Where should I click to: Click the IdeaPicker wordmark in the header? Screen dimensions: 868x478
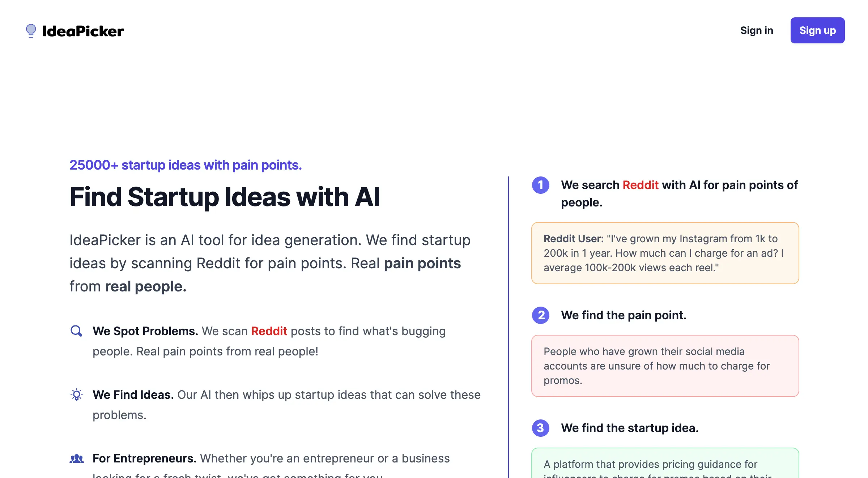[x=82, y=30]
